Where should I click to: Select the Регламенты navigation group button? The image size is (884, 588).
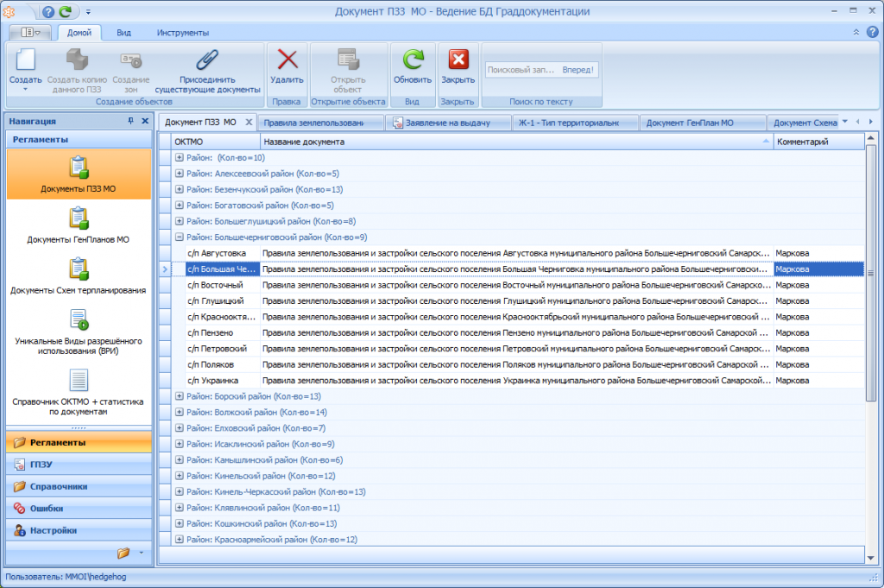(x=79, y=443)
